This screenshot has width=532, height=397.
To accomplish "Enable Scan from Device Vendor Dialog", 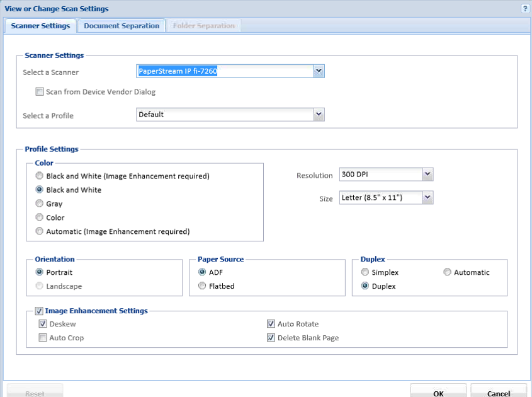I will pos(40,92).
